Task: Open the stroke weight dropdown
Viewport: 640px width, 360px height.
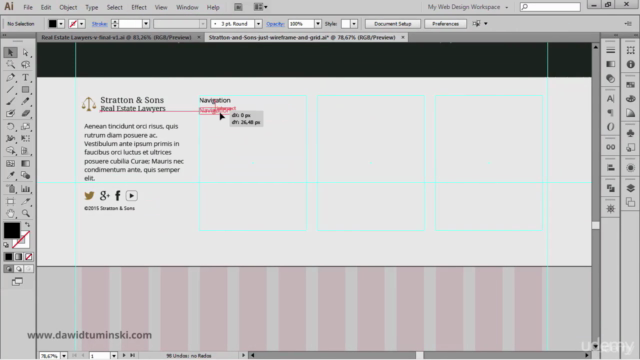Action: [146, 24]
